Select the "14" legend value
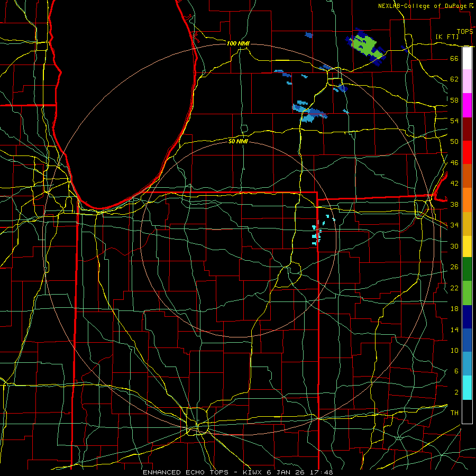Viewport: 476px width, 476px height. [454, 329]
